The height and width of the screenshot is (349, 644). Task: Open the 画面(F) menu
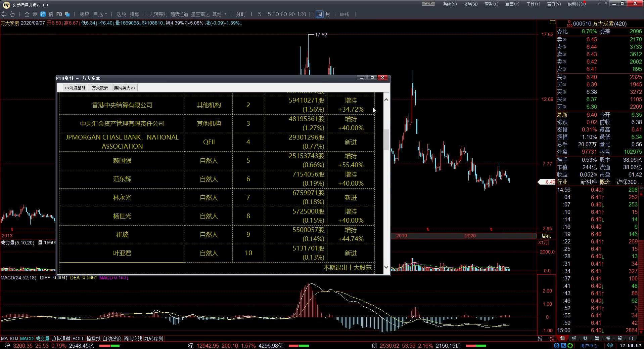pos(512,4)
